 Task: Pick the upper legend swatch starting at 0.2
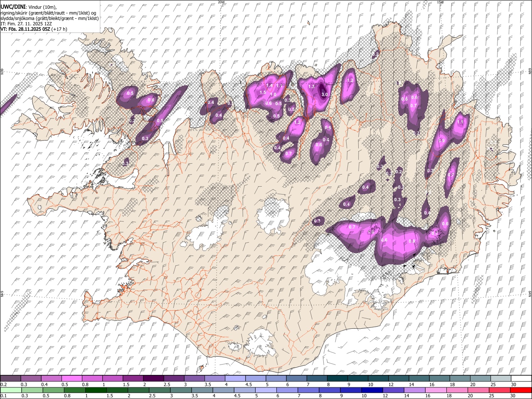(10, 378)
